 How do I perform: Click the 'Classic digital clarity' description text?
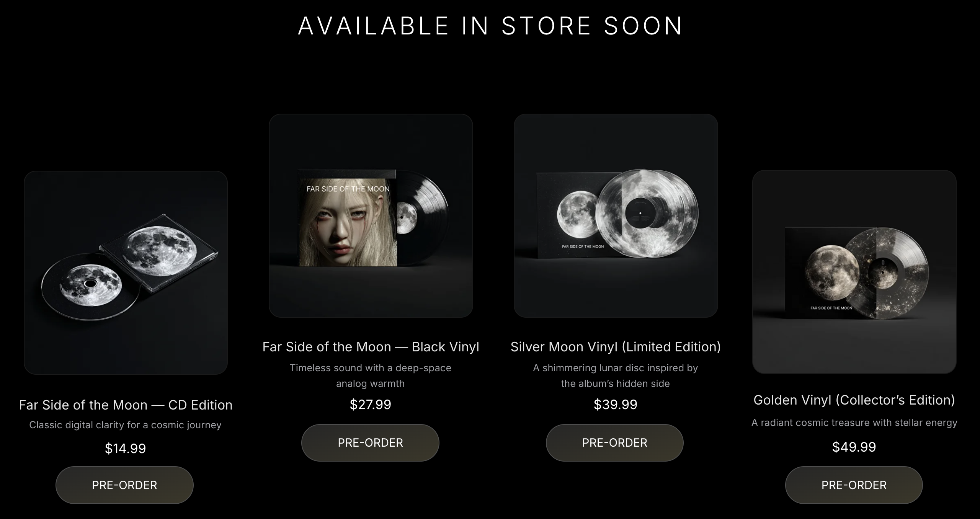pos(126,425)
